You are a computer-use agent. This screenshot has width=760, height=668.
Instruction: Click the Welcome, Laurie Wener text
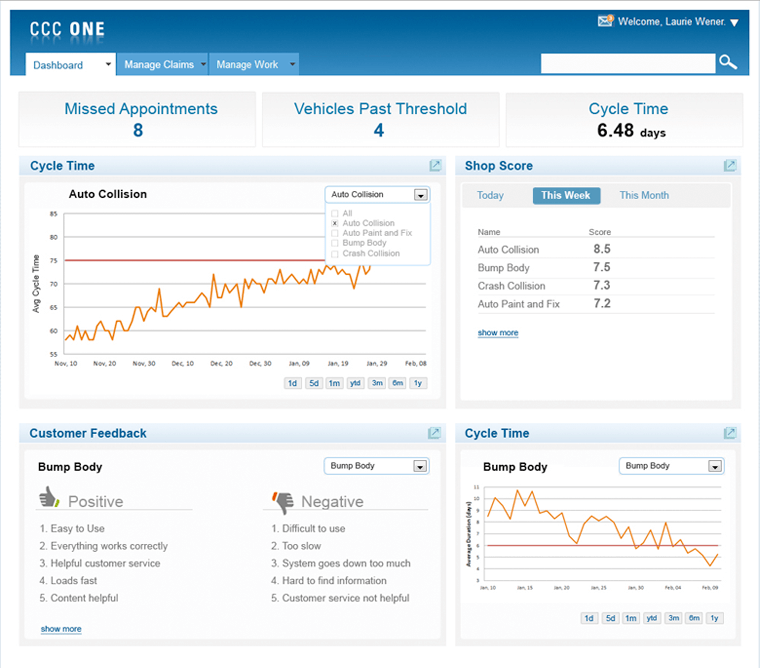click(672, 22)
